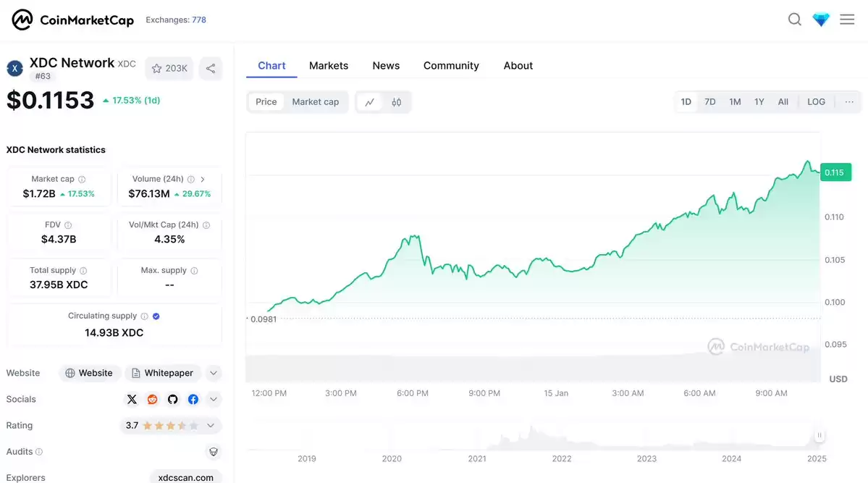Click the Exchanges 778 link

pos(176,20)
